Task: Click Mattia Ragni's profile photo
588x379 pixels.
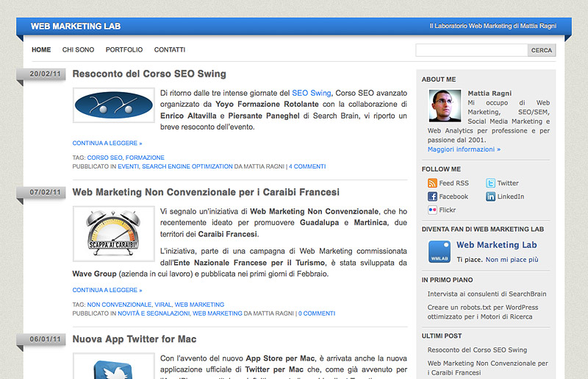Action: (x=445, y=105)
